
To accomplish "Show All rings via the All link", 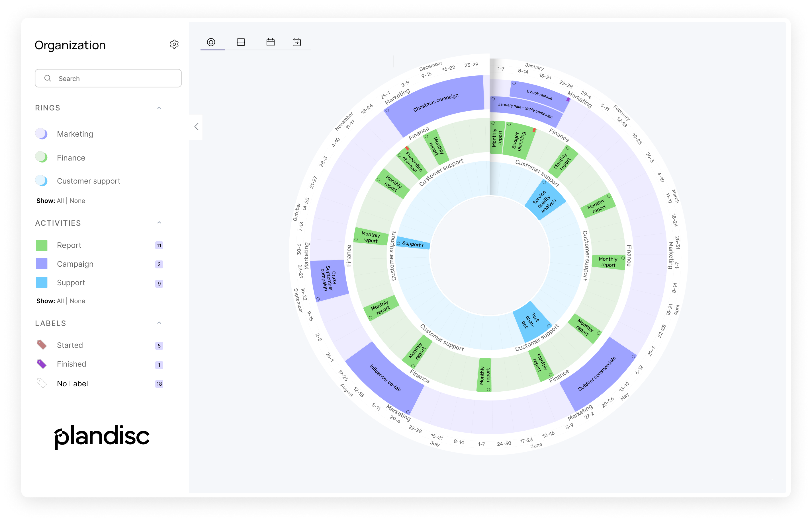I will [x=61, y=200].
